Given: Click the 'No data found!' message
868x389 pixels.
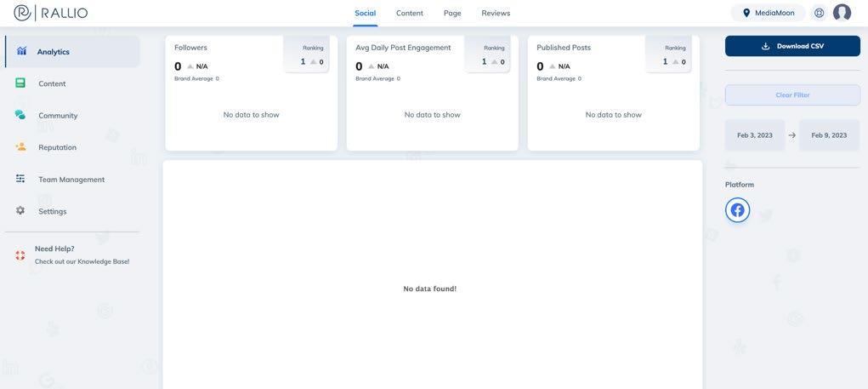Looking at the screenshot, I should [430, 289].
